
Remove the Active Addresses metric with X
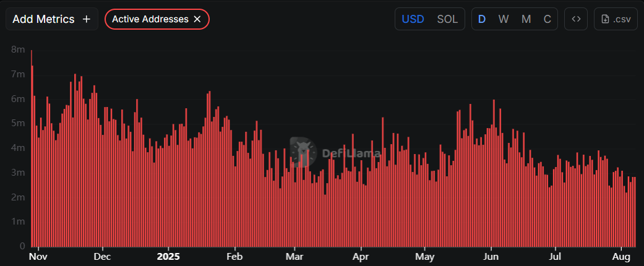click(197, 19)
